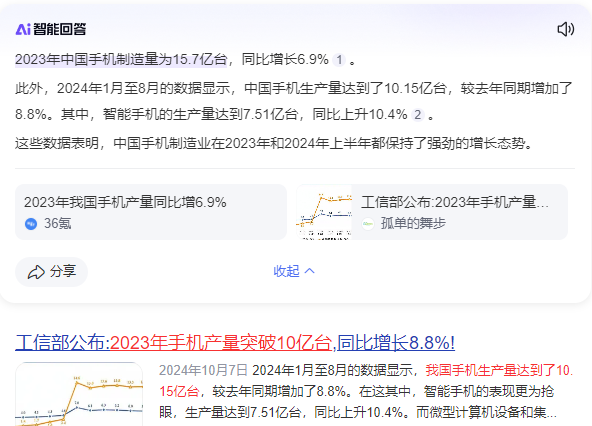Click the 36氪 source avatar icon
Viewport: 592px width, 426px height.
[x=31, y=224]
